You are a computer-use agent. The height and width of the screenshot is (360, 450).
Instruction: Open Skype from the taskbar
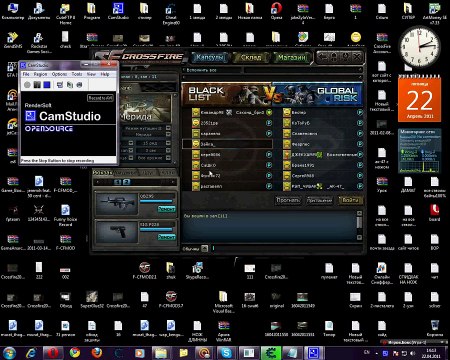click(x=226, y=353)
